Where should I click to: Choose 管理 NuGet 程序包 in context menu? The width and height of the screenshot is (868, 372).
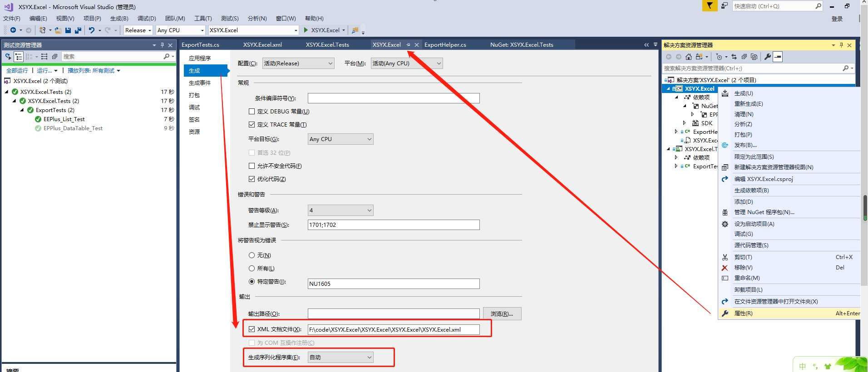tap(789, 212)
